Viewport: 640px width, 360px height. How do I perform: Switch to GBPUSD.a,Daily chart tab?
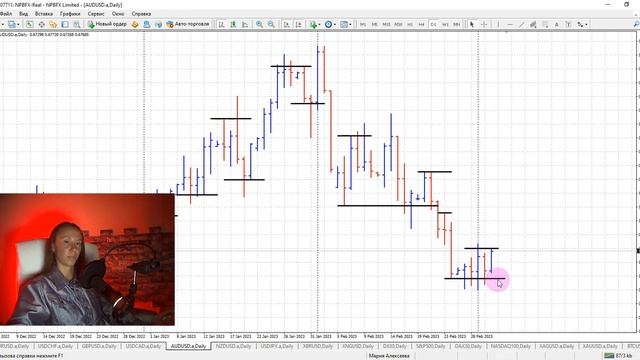click(x=99, y=346)
